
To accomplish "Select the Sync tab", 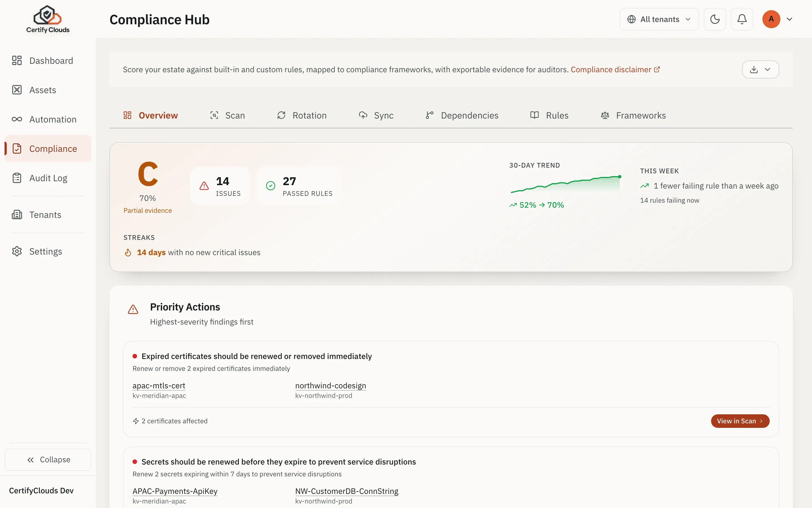I will pos(376,115).
